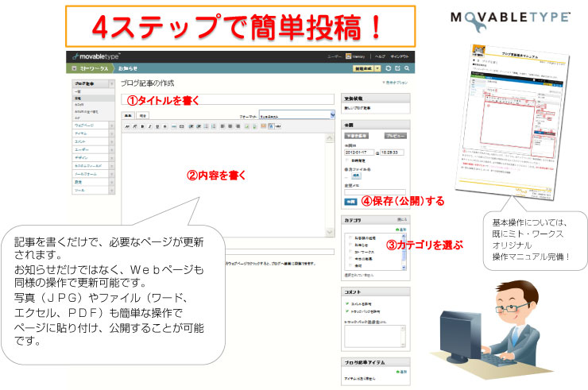Expand the デザイン sidebar menu arrow
This screenshot has width=588, height=390.
tap(112, 157)
